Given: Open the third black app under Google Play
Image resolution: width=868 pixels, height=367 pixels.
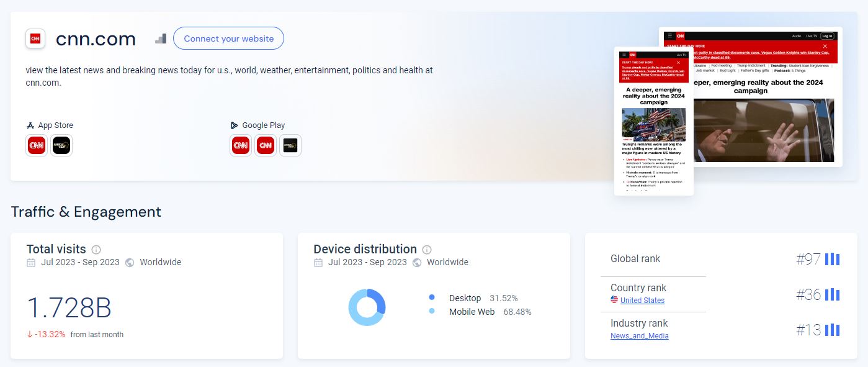Looking at the screenshot, I should pos(290,145).
